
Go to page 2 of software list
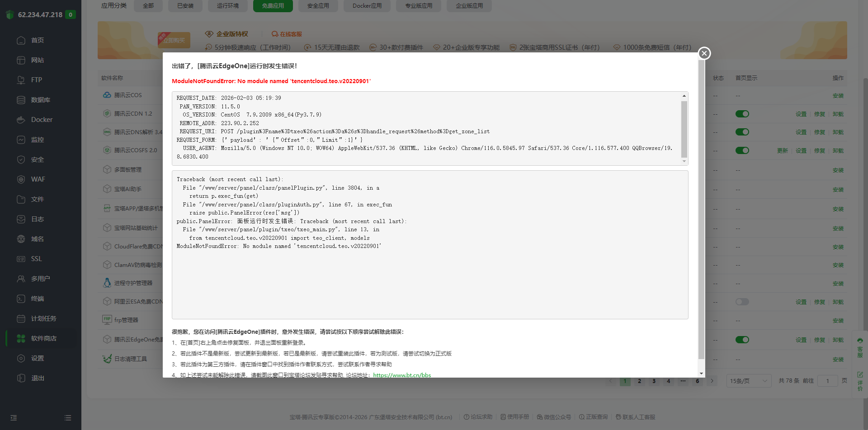[x=639, y=381]
